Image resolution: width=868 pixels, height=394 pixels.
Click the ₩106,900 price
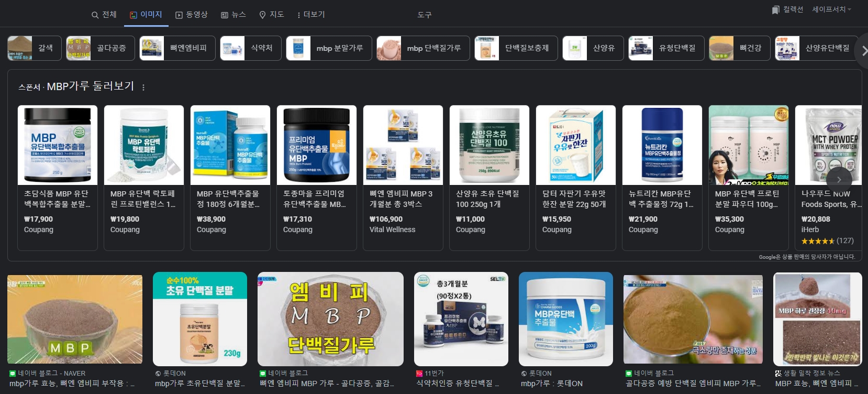(x=386, y=219)
